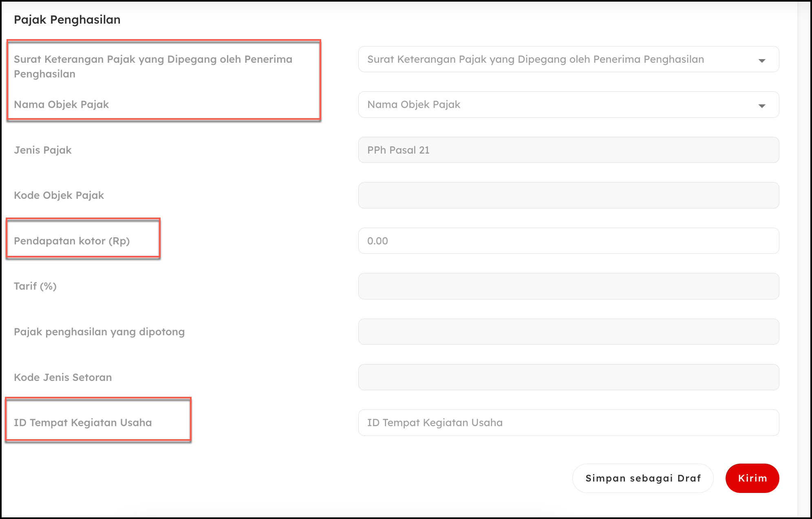
Task: Click the caret arrow in the Surat Keterangan Pajak dropdown
Action: (x=761, y=60)
